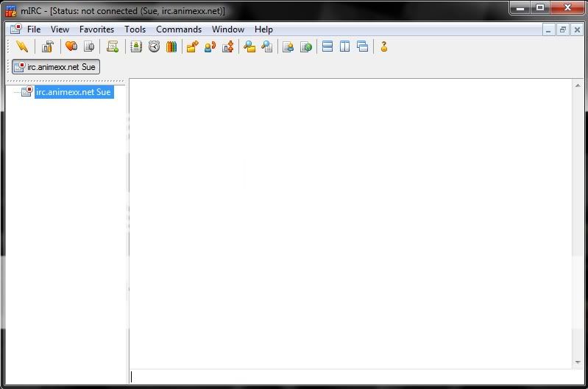
Task: Restore the inner status window
Action: pos(563,29)
